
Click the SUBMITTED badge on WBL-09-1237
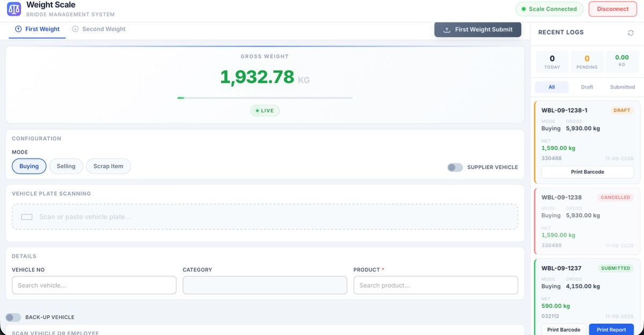616,268
